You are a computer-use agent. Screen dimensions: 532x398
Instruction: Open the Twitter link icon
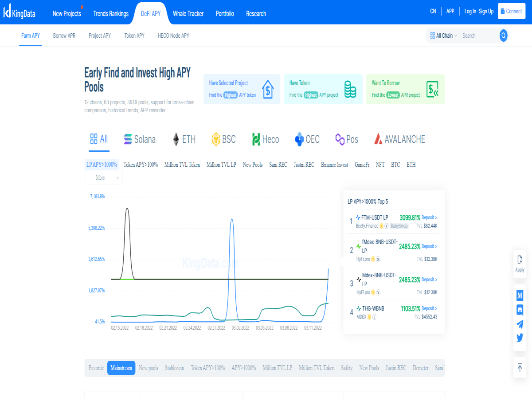[520, 338]
